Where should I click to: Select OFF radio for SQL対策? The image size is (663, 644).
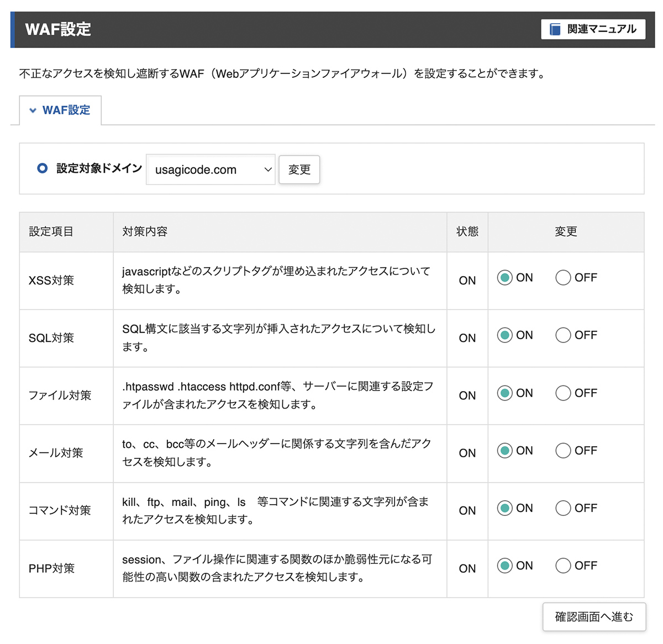563,335
